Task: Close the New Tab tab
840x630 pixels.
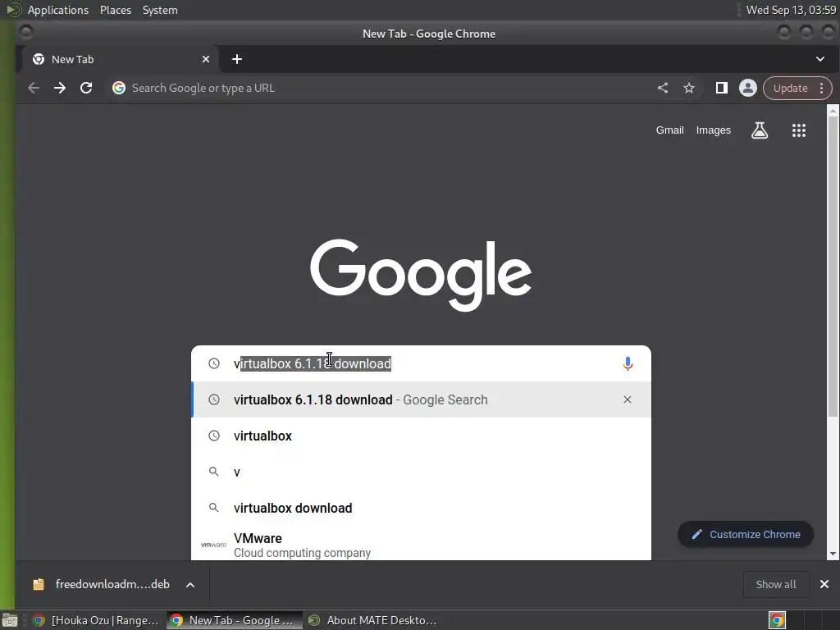Action: click(206, 59)
